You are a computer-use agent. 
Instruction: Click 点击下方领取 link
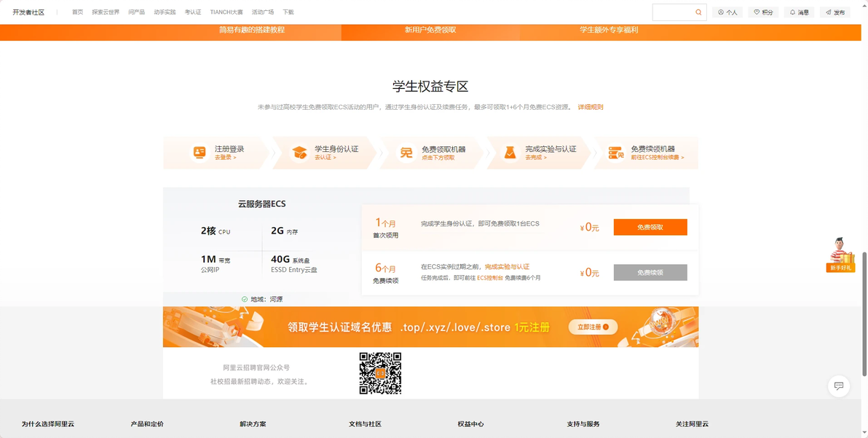tap(438, 158)
